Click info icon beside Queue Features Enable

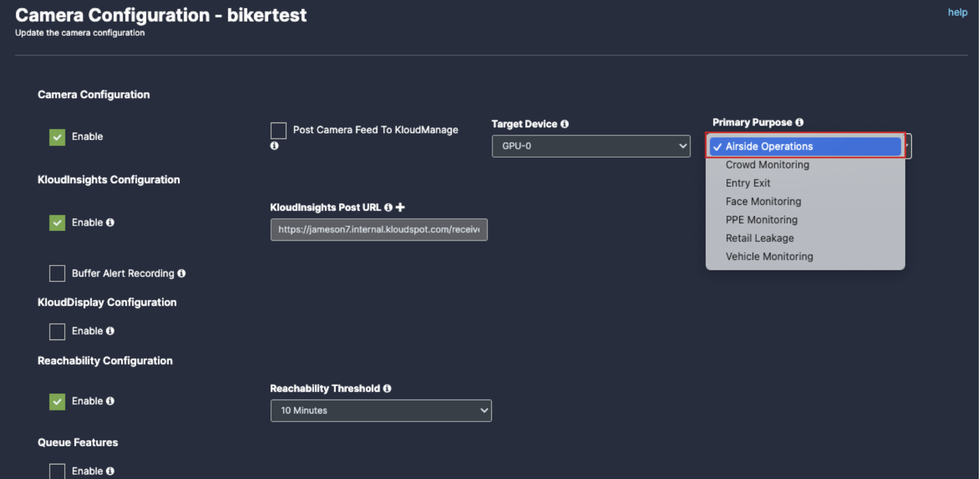tap(110, 471)
